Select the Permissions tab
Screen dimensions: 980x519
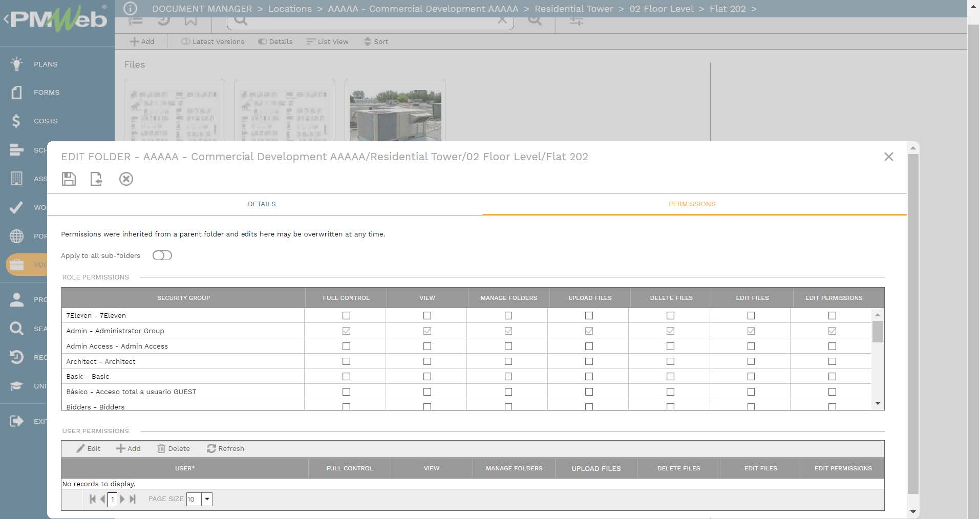coord(692,204)
